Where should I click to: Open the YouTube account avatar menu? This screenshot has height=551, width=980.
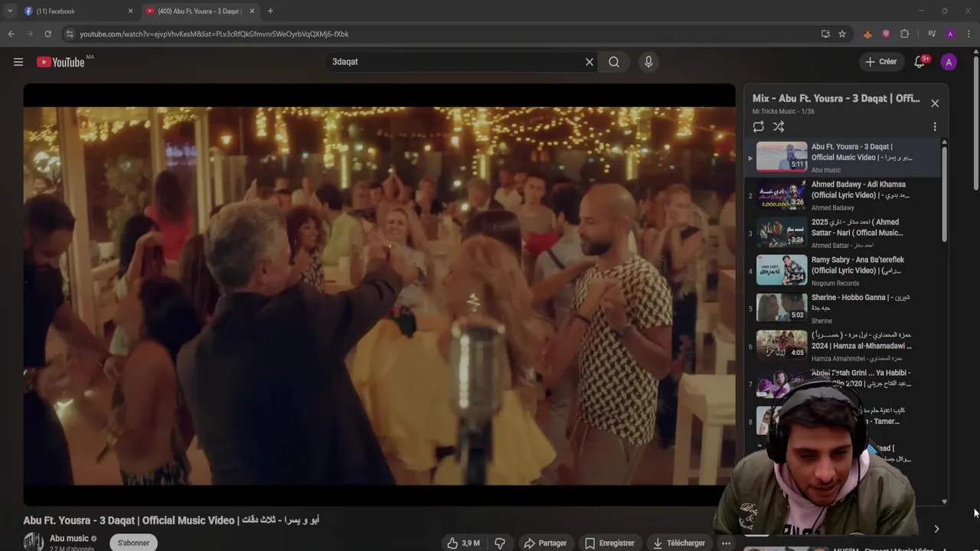click(949, 62)
